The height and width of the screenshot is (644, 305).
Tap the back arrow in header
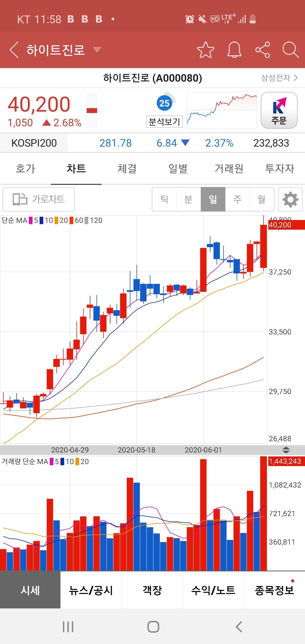14,50
